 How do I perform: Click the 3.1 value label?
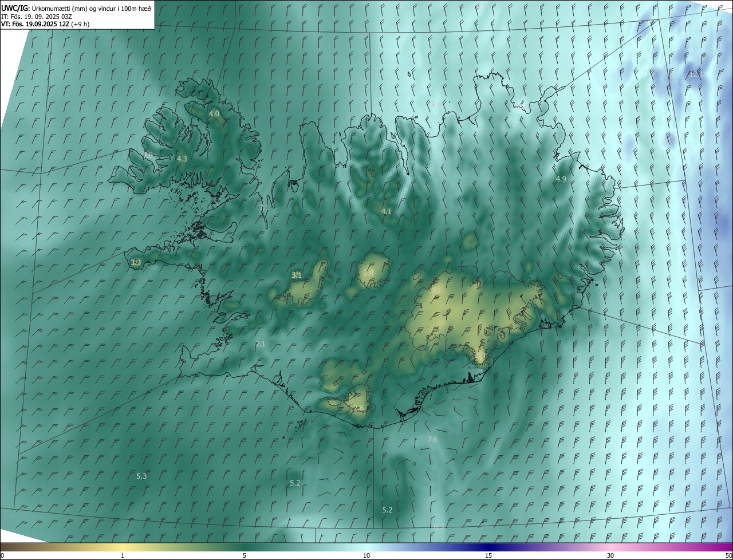297,275
